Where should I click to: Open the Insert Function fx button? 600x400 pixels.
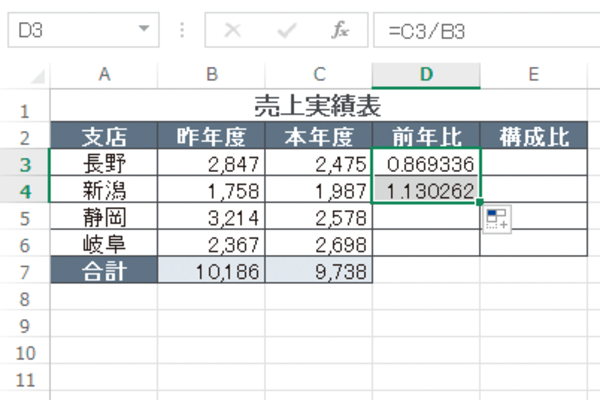point(340,30)
